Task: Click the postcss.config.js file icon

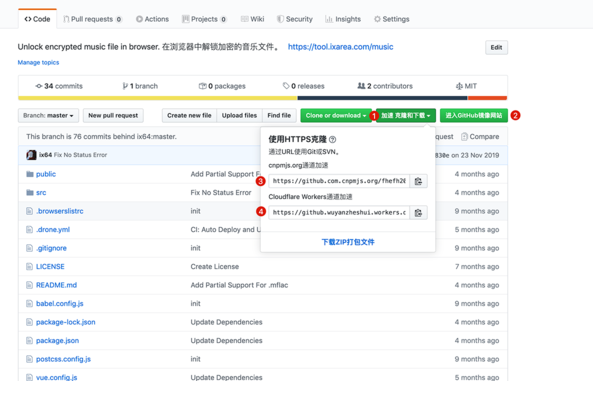Action: [29, 359]
